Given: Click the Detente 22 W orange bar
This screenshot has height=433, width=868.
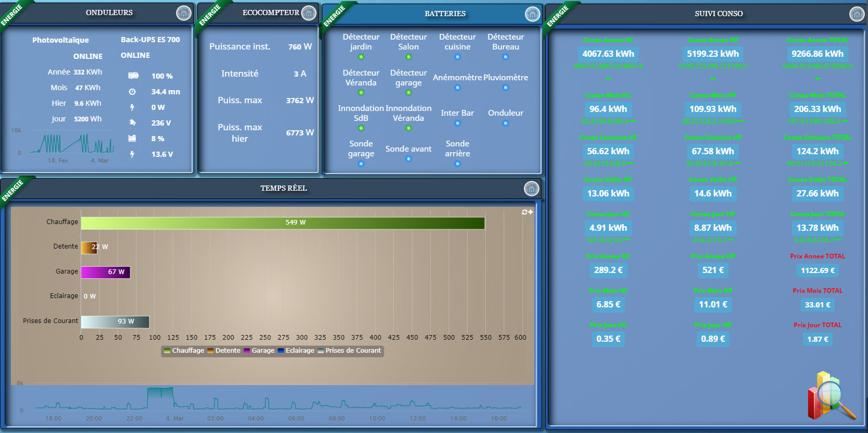Looking at the screenshot, I should (89, 248).
